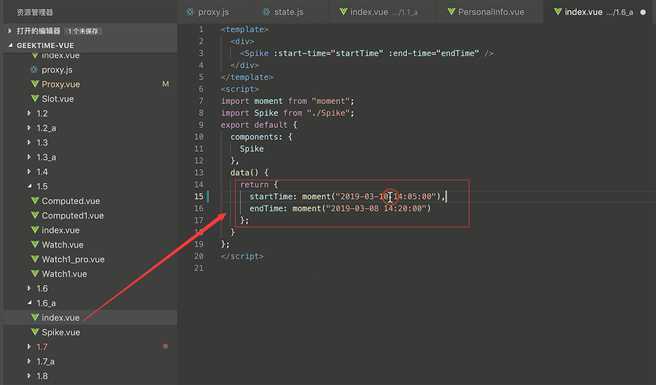This screenshot has height=385, width=656.
Task: Expand folder 1.8
Action: [29, 376]
